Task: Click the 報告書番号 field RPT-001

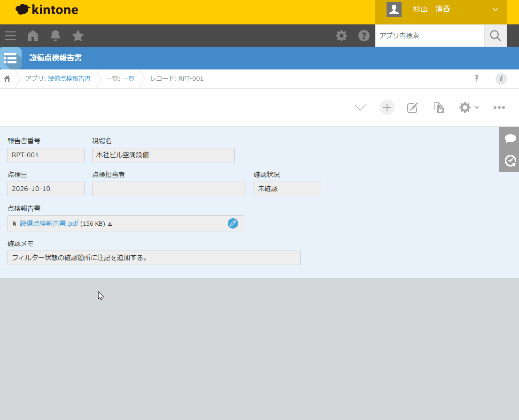Action: click(x=46, y=155)
